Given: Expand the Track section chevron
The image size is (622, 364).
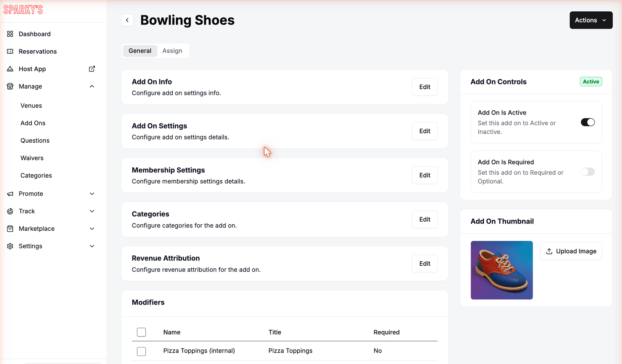Looking at the screenshot, I should pyautogui.click(x=92, y=211).
